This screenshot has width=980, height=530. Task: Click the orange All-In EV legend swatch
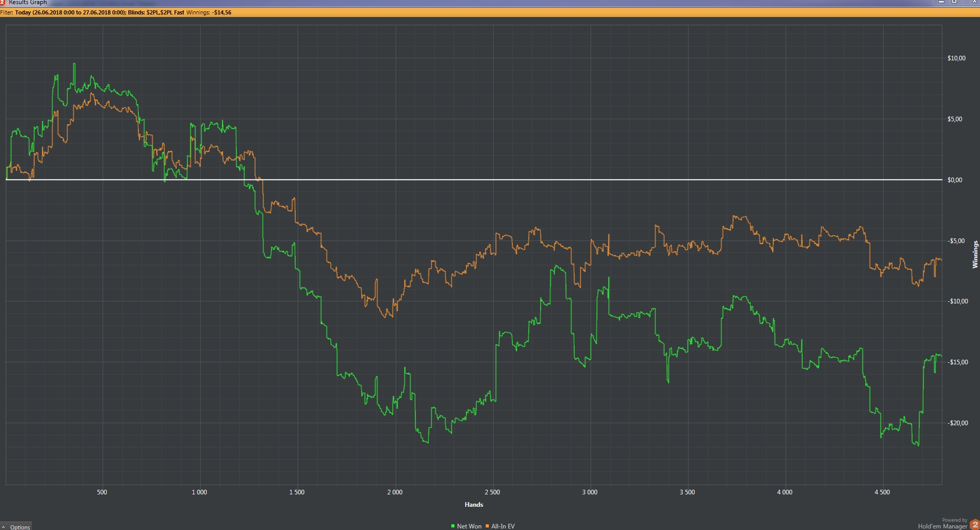coord(487,526)
